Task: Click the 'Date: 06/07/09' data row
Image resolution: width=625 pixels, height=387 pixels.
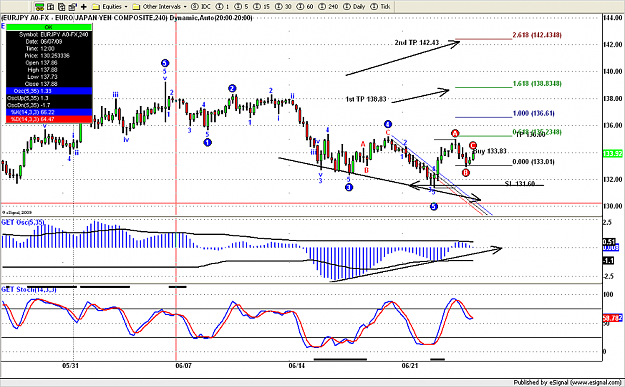Action: 49,41
